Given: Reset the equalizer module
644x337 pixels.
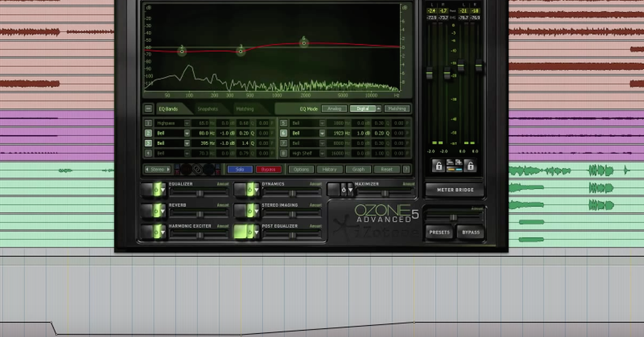Looking at the screenshot, I should (386, 169).
